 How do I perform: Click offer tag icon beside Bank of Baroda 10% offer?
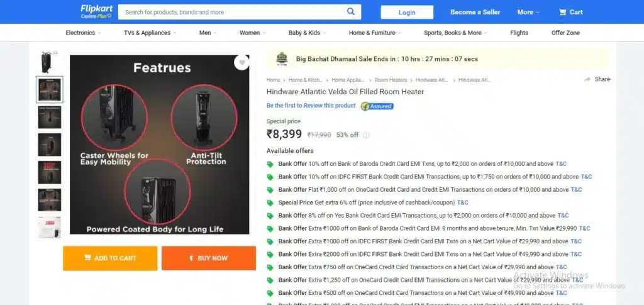click(270, 164)
